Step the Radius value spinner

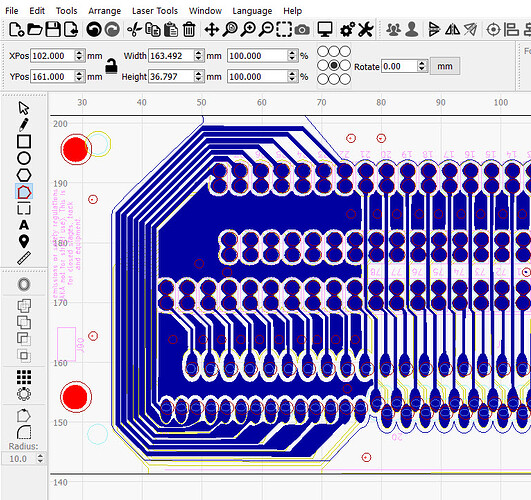pyautogui.click(x=40, y=458)
